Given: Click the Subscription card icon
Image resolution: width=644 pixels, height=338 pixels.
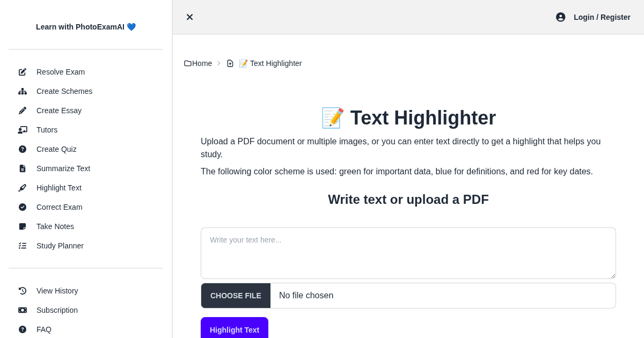Looking at the screenshot, I should click(23, 310).
